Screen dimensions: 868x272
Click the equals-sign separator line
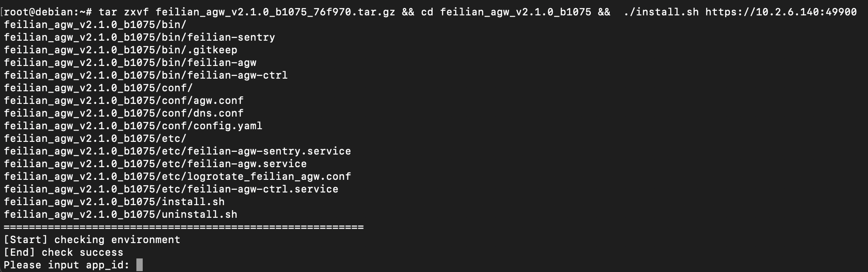(184, 227)
